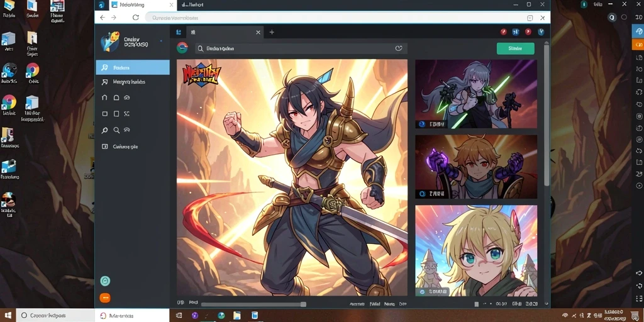The height and width of the screenshot is (322, 644).
Task: Click the teal round icon atop right window
Action: pyautogui.click(x=584, y=4)
